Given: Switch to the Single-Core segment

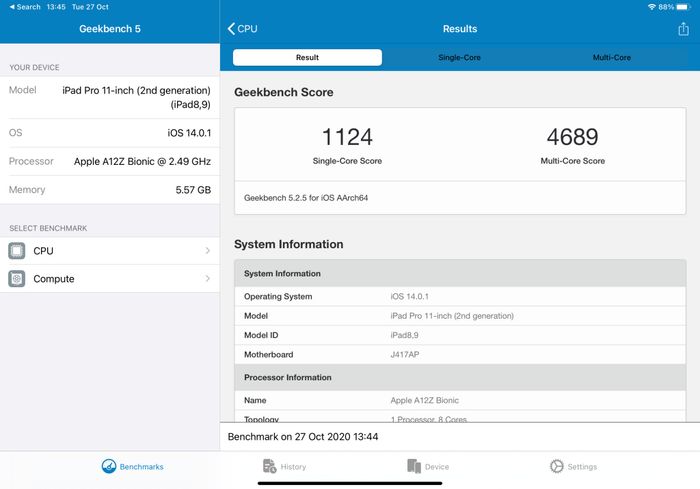Looking at the screenshot, I should pos(459,57).
